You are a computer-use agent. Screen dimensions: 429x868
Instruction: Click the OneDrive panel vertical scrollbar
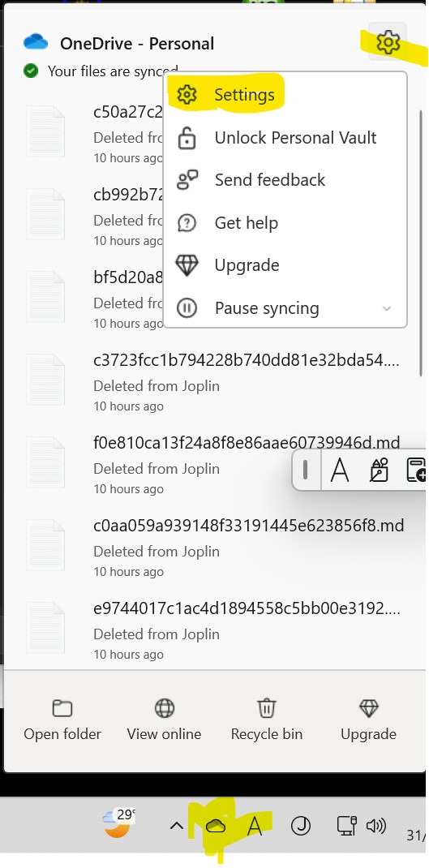click(x=421, y=243)
